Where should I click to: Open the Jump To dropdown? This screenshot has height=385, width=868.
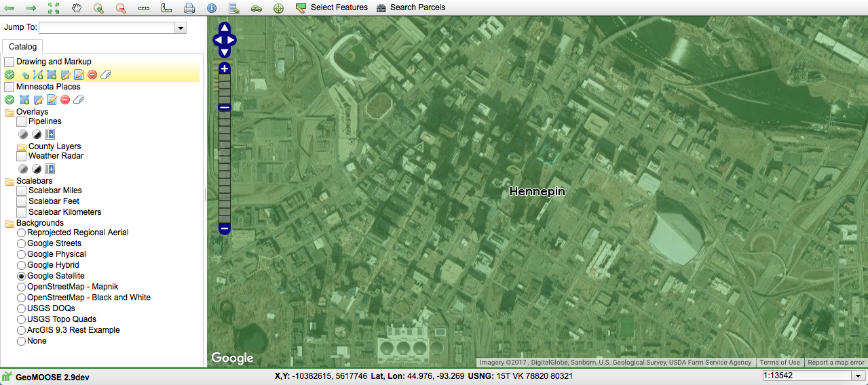(x=181, y=28)
